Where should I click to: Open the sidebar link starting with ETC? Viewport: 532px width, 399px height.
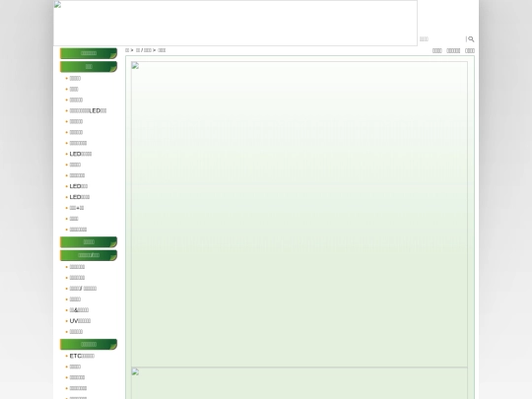point(82,356)
